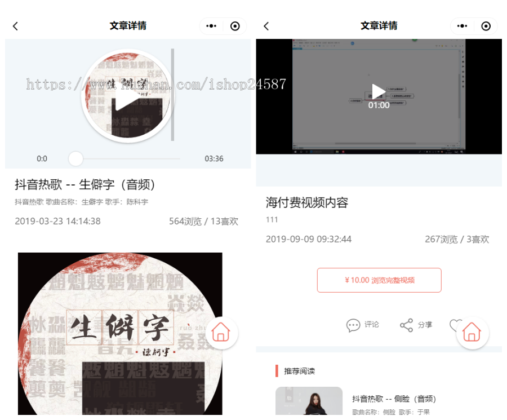Open more options menu on video article page
The height and width of the screenshot is (420, 507).
pyautogui.click(x=462, y=26)
